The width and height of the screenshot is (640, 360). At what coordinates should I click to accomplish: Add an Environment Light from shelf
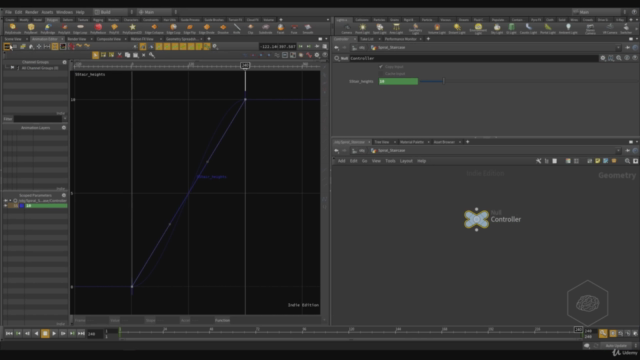tap(478, 29)
